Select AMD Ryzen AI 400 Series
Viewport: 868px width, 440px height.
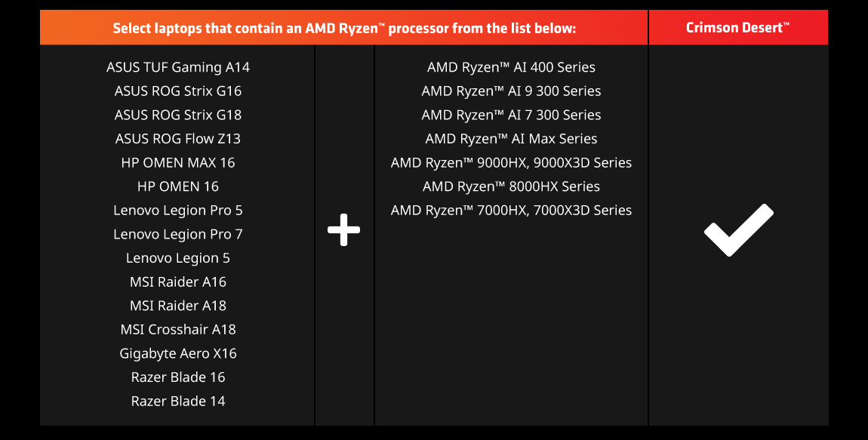pos(511,67)
